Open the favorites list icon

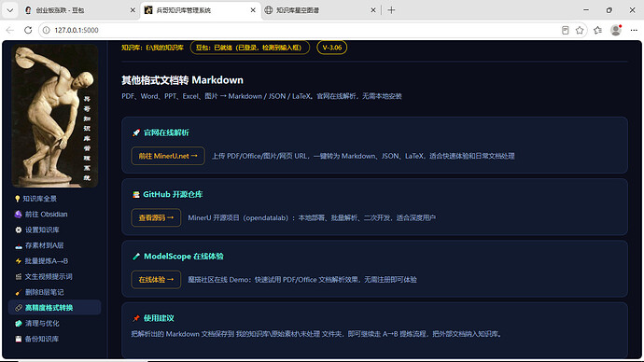(597, 30)
